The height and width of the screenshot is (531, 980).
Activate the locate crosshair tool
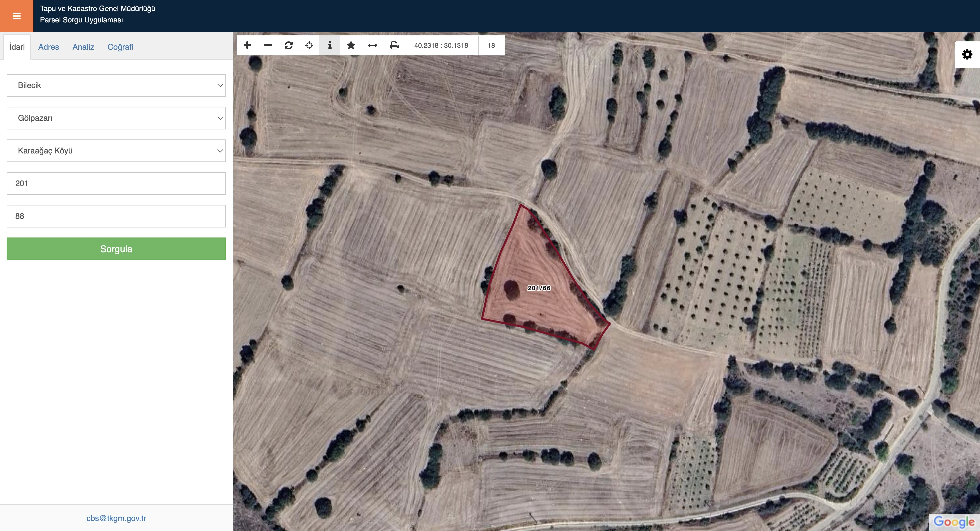[309, 45]
